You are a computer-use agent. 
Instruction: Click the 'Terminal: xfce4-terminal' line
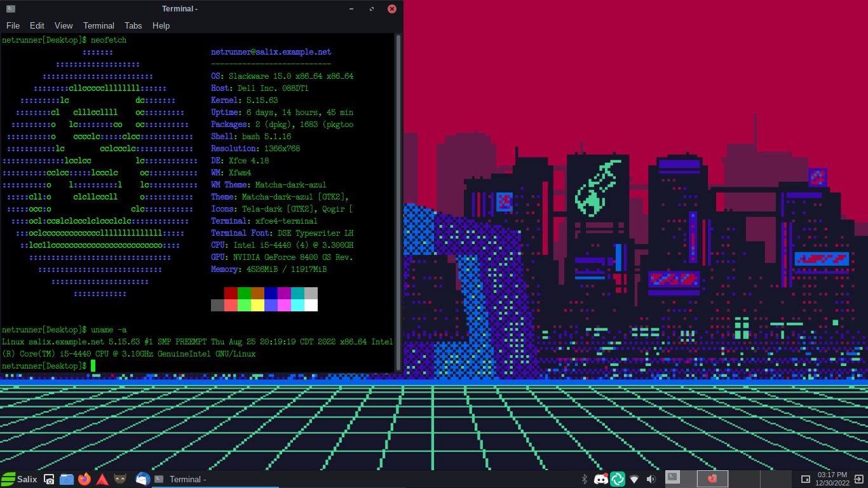pos(264,221)
